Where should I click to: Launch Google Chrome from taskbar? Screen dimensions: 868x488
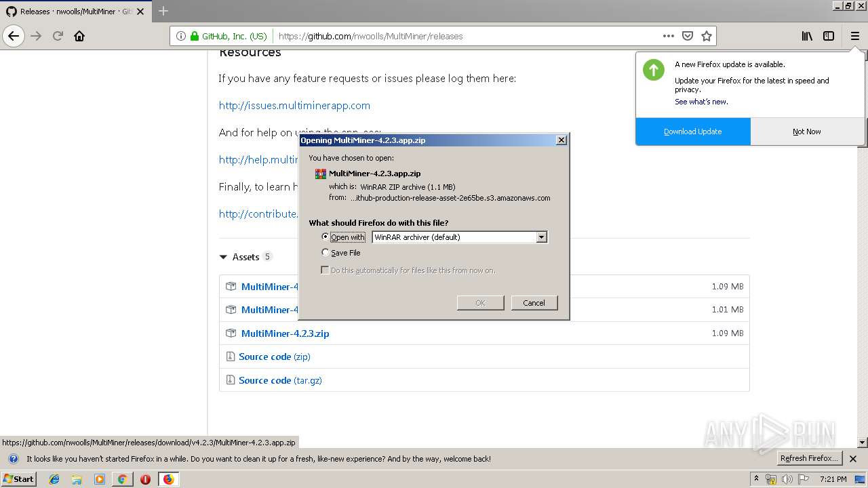[x=122, y=479]
